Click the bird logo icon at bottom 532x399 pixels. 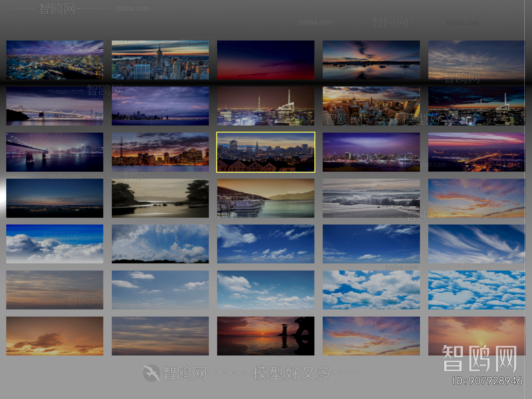click(152, 373)
